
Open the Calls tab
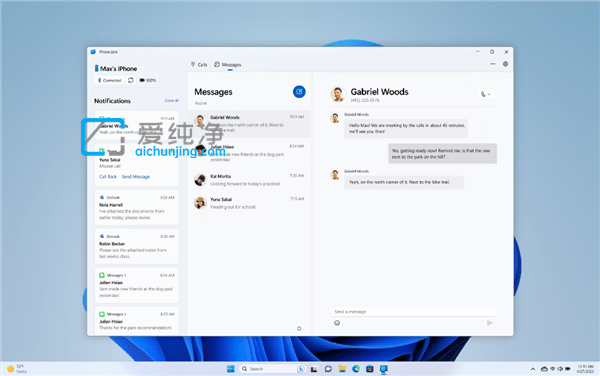coord(199,65)
